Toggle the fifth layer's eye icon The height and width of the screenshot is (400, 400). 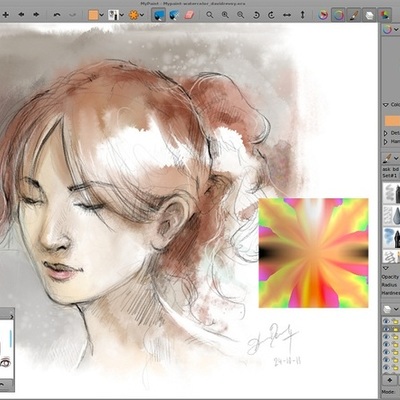(x=386, y=352)
